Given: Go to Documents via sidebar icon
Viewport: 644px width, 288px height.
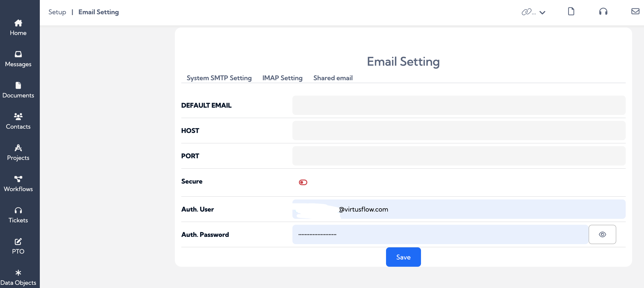Looking at the screenshot, I should coord(18,85).
